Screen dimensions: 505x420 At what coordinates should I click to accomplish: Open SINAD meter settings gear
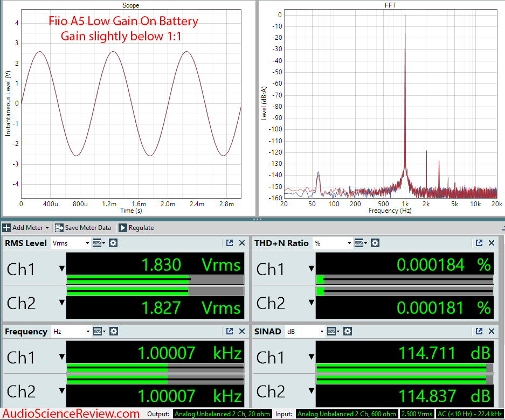pyautogui.click(x=348, y=331)
